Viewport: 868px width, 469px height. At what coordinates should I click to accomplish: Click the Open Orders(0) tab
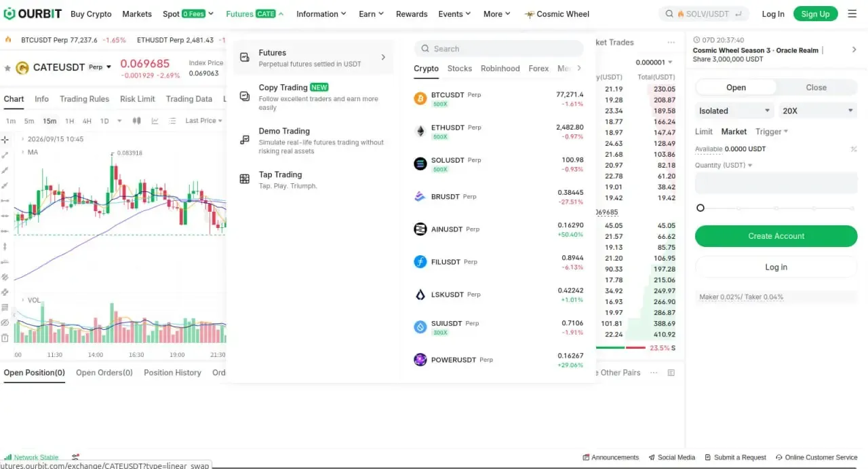tap(104, 373)
